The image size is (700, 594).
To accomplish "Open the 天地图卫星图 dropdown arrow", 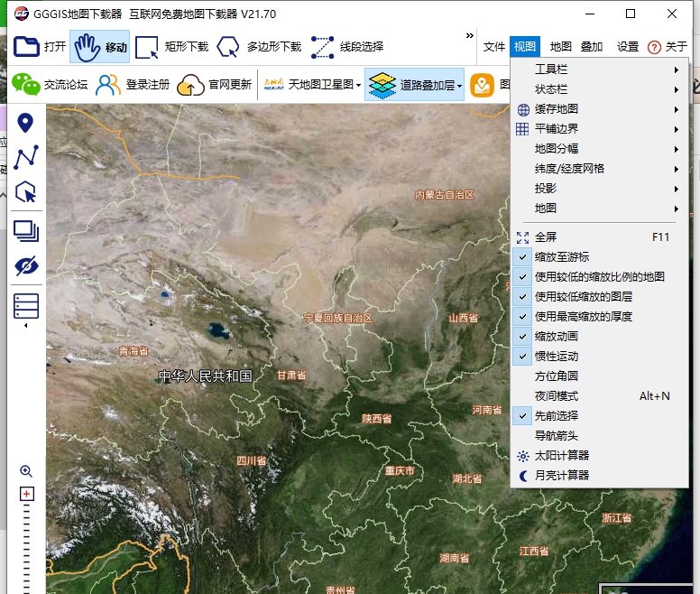I will [358, 85].
